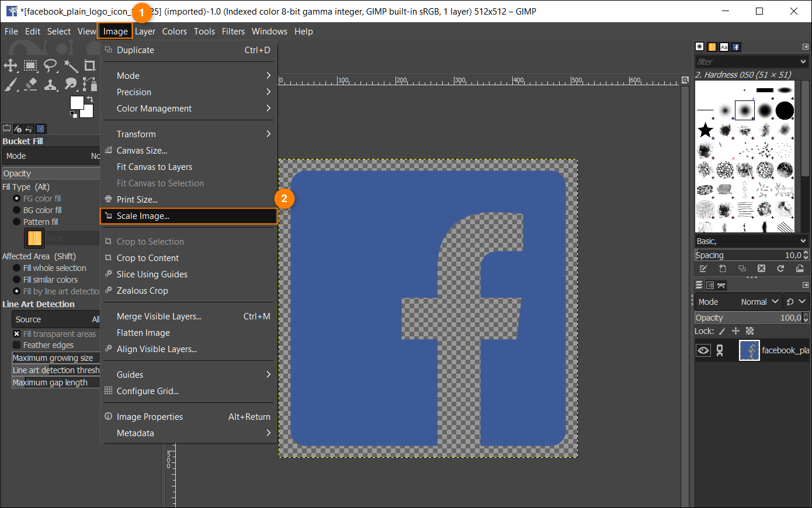Select FG color fill radio button
This screenshot has width=812, height=508.
point(16,199)
